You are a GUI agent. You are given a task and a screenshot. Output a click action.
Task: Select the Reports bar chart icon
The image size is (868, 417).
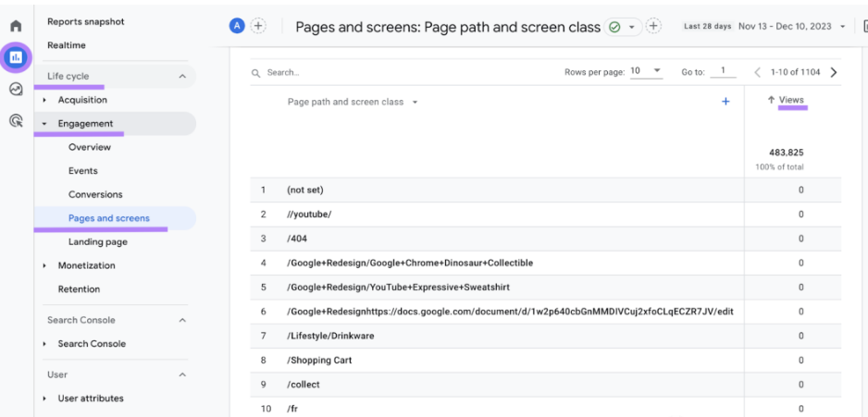tap(16, 57)
